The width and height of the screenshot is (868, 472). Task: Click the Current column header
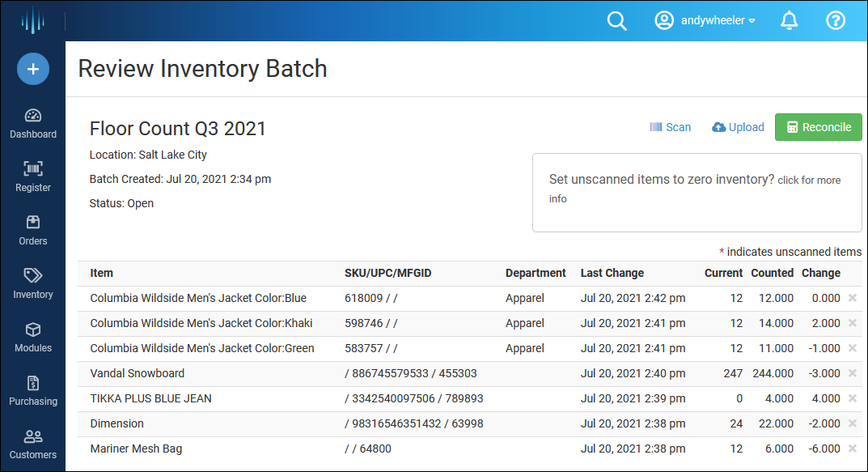click(723, 273)
